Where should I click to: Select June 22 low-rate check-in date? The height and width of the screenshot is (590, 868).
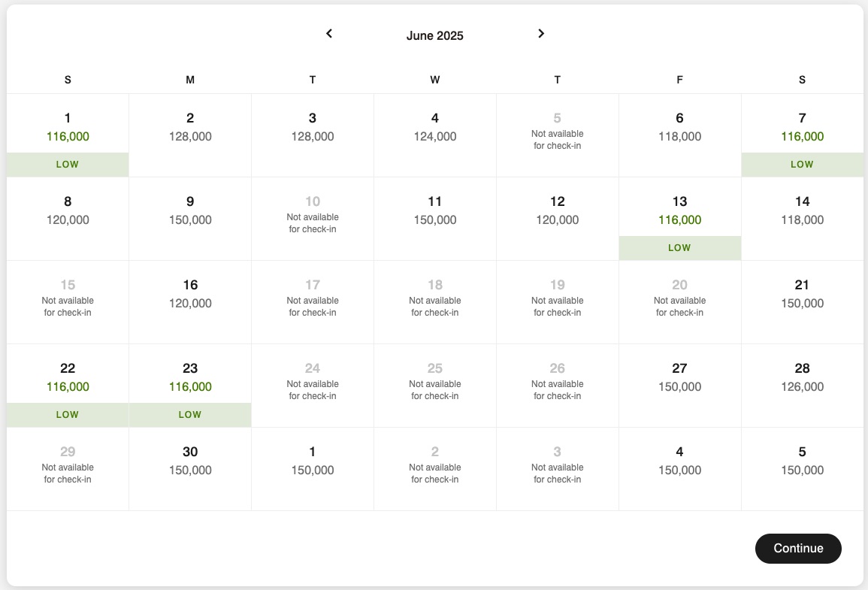pos(68,386)
